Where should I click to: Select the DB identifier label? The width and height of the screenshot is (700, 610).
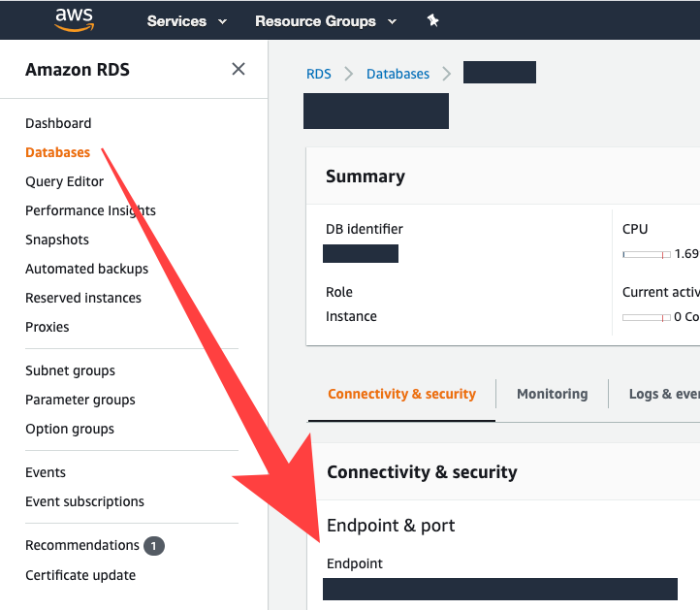click(x=365, y=229)
